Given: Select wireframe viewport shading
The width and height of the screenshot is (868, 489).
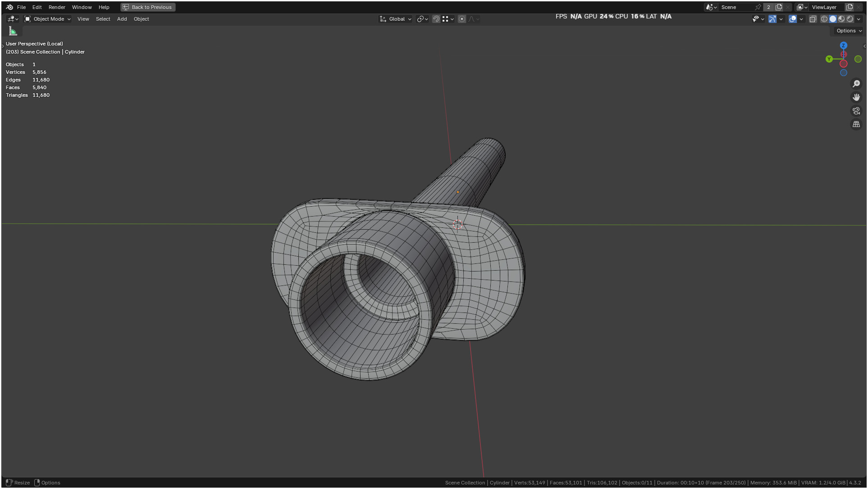Looking at the screenshot, I should click(824, 19).
